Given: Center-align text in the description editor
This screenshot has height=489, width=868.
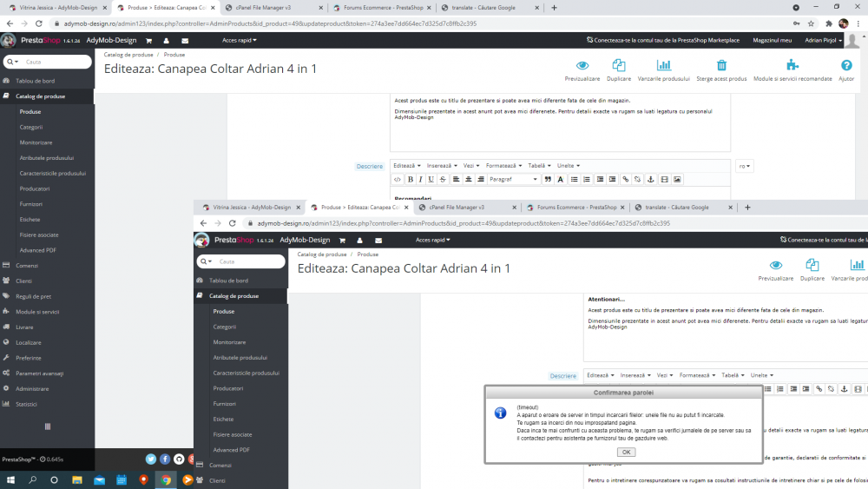Looking at the screenshot, I should 469,180.
